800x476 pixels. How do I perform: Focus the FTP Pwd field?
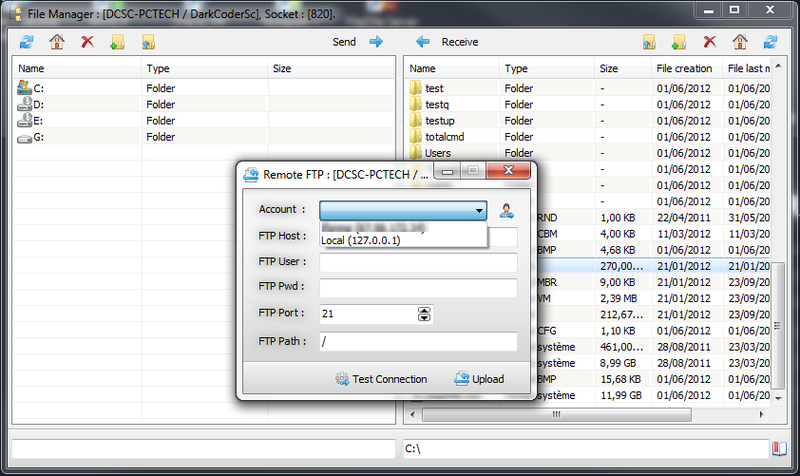point(418,287)
